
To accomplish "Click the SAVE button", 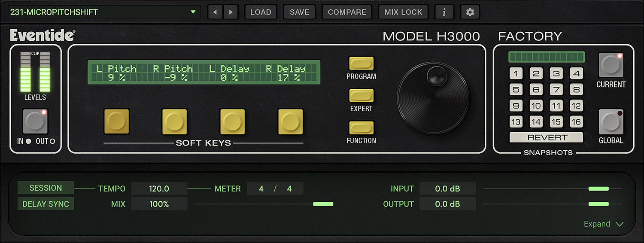I will coord(299,12).
